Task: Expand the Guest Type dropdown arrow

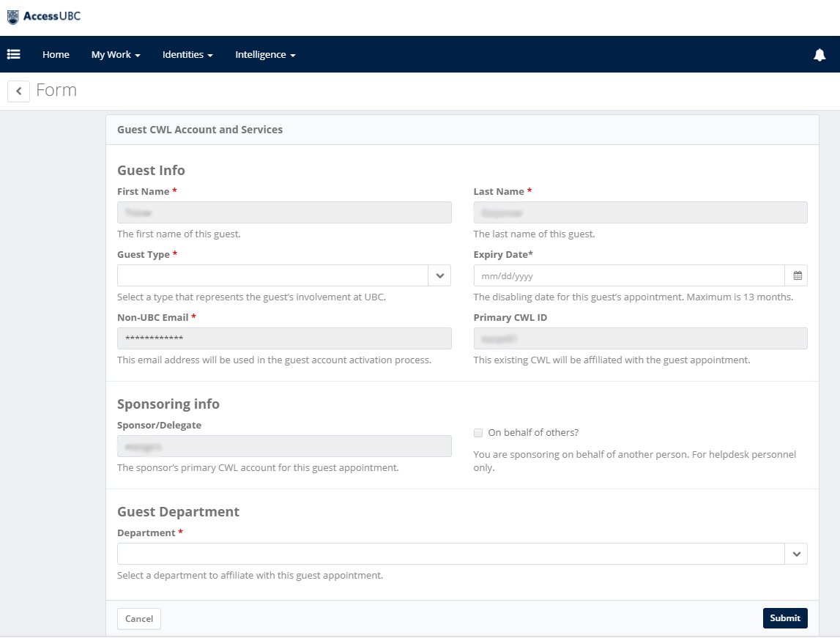Action: coord(439,275)
